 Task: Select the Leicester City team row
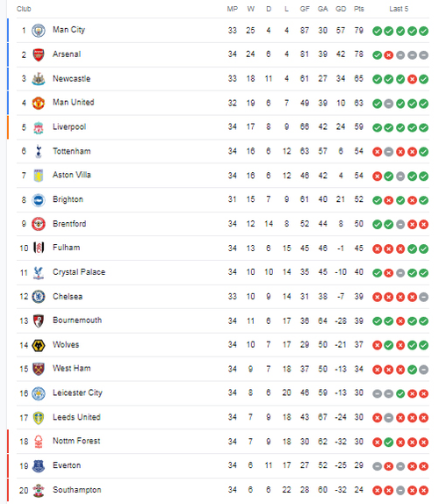pyautogui.click(x=223, y=393)
